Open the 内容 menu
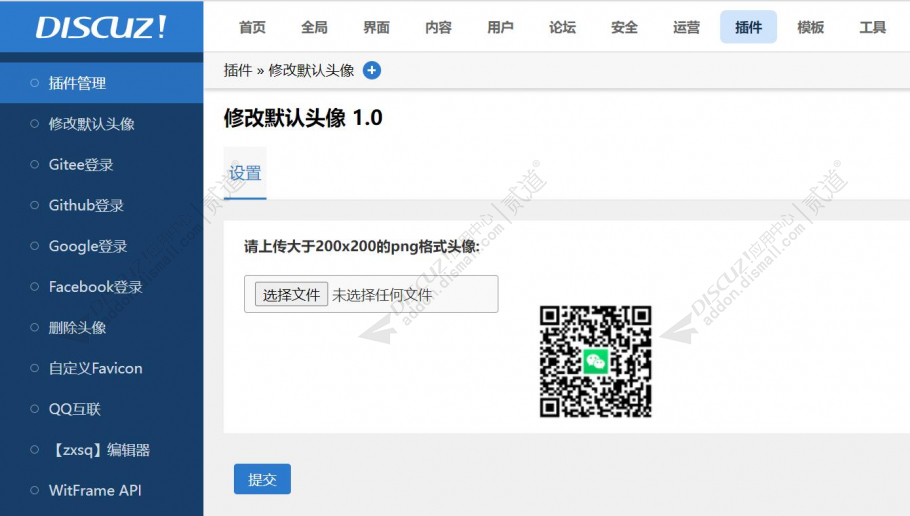 pyautogui.click(x=438, y=27)
